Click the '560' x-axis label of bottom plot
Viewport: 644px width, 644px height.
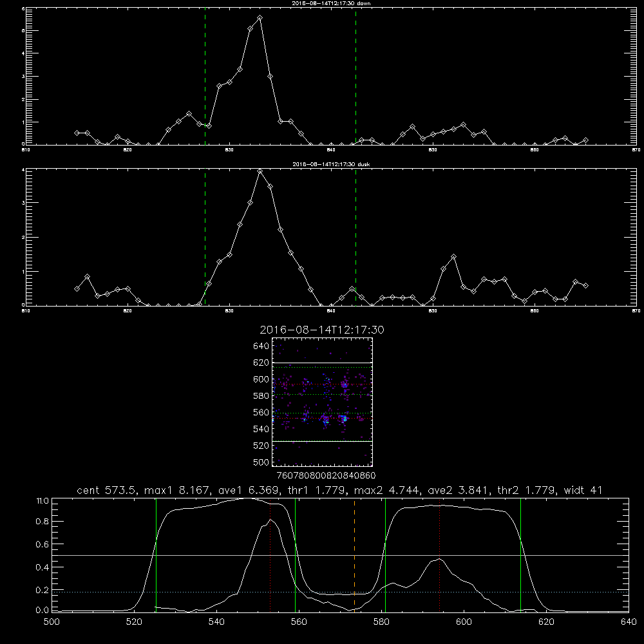tap(299, 622)
